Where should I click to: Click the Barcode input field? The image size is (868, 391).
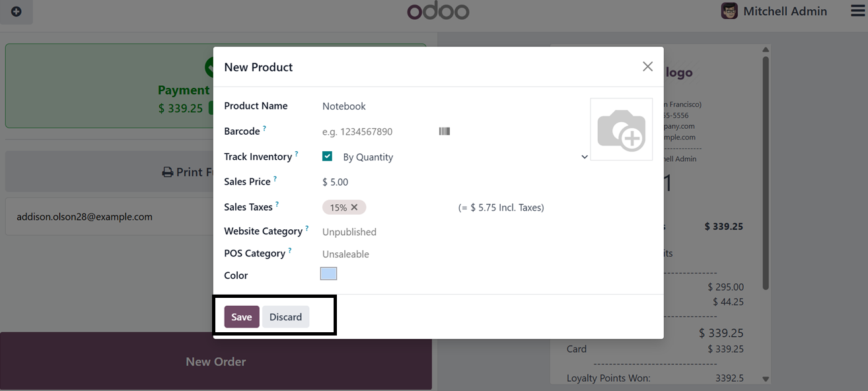[377, 131]
